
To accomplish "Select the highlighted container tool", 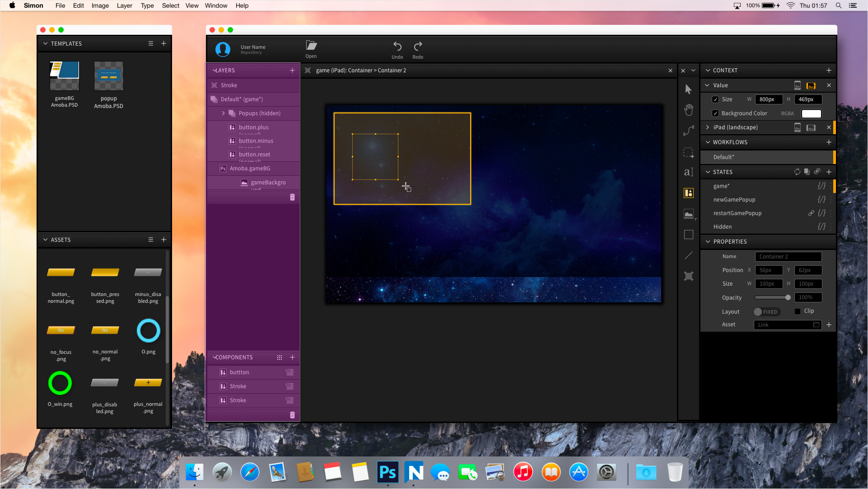I will (688, 193).
